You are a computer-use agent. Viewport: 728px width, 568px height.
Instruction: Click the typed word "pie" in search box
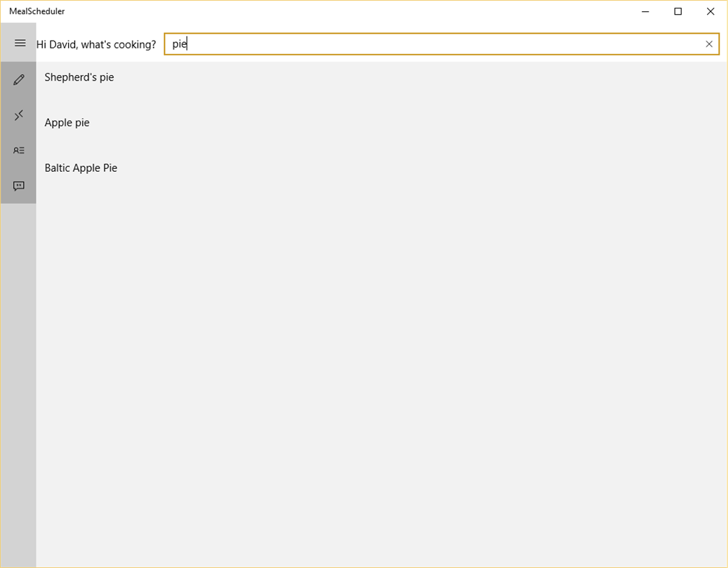click(180, 44)
